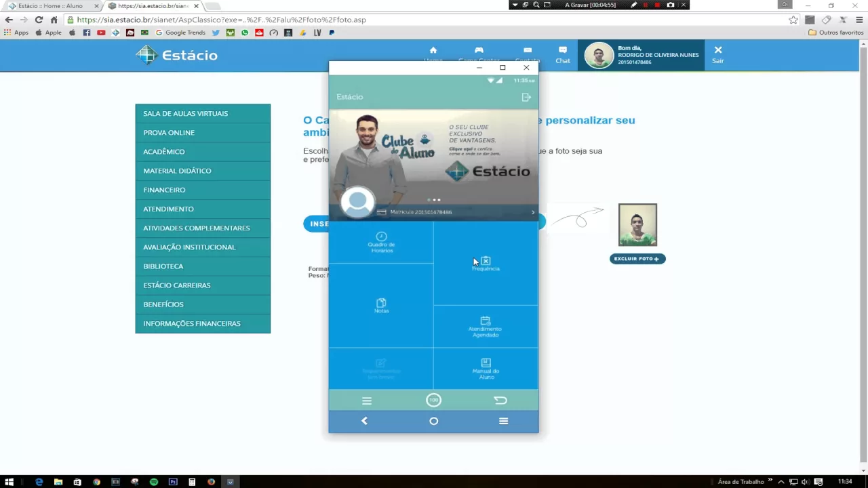Click Chrome's home button
The width and height of the screenshot is (868, 488).
(54, 20)
